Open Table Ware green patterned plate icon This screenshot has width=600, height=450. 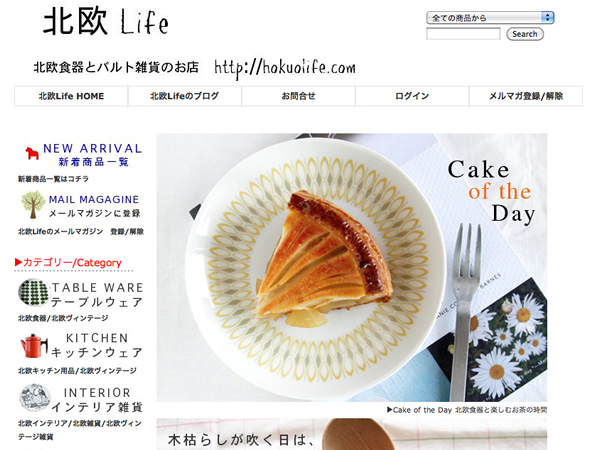(x=34, y=293)
